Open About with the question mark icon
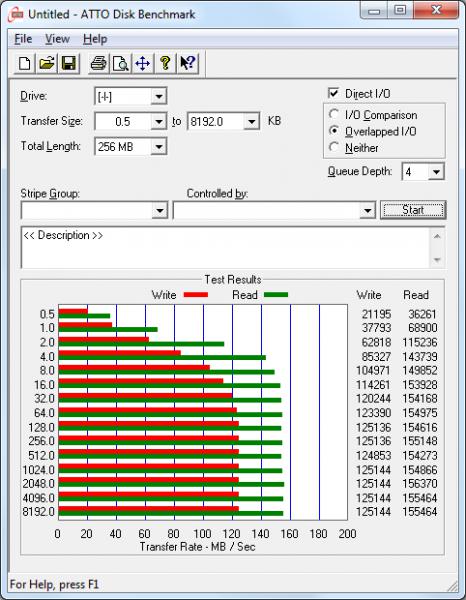Viewport: 466px width, 600px height. [x=165, y=63]
